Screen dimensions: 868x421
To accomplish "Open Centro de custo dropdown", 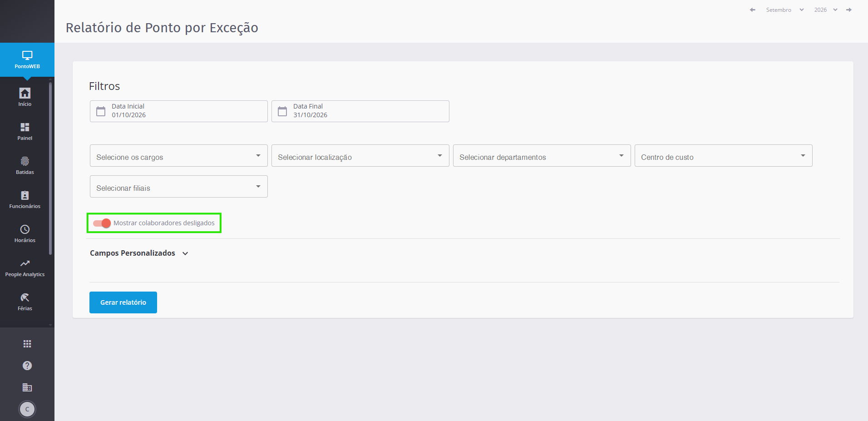I will click(x=724, y=156).
